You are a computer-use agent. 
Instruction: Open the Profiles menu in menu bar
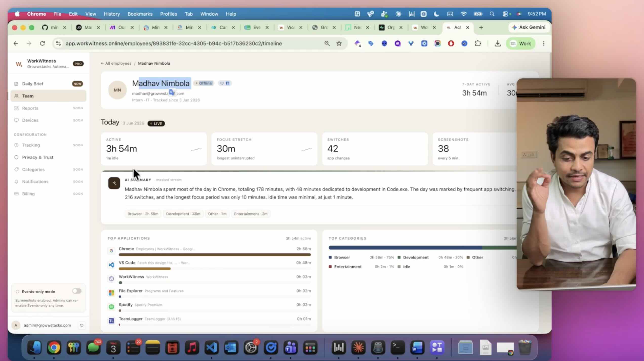pyautogui.click(x=169, y=14)
